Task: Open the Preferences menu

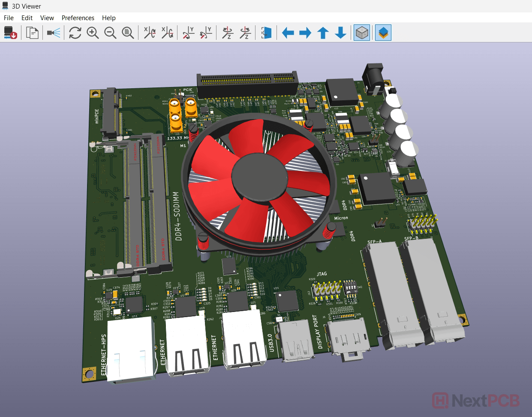Action: coord(78,18)
